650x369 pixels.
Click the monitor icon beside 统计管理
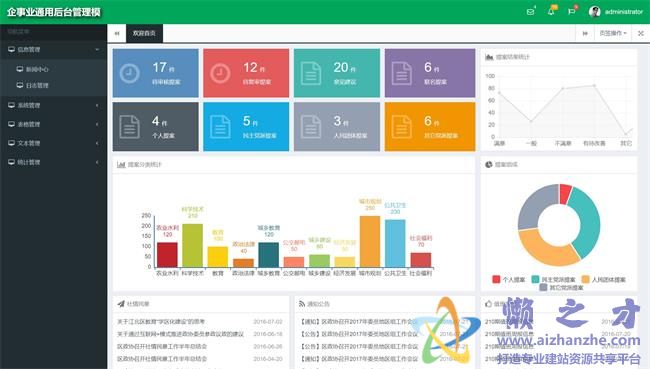coord(11,162)
